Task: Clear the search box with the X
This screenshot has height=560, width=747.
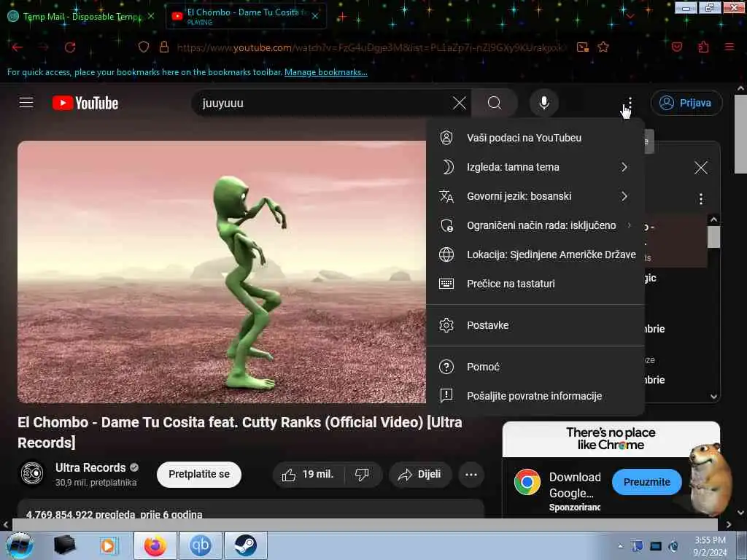Action: [x=460, y=103]
